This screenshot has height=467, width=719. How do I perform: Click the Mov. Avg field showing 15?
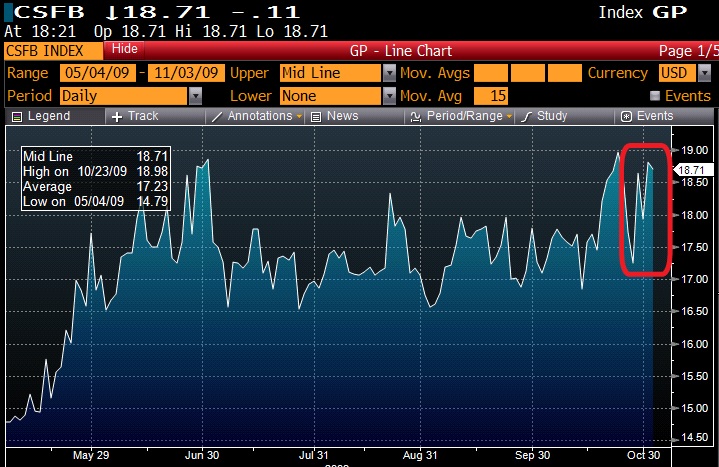(491, 96)
